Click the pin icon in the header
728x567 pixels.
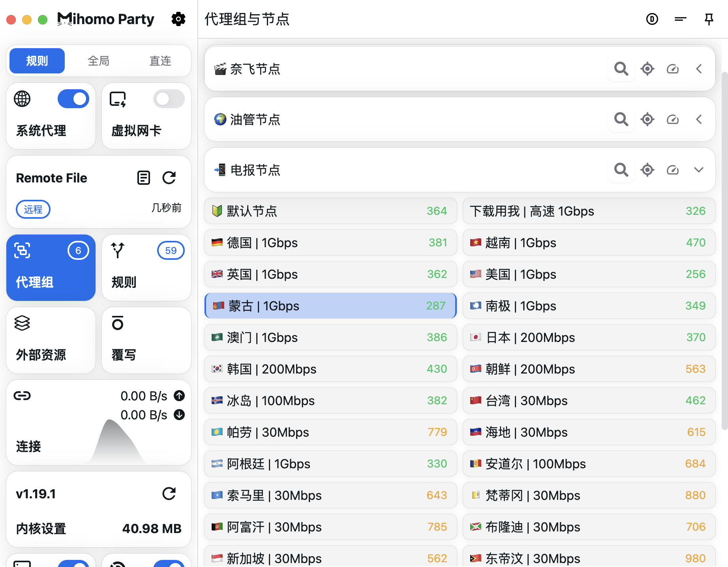coord(709,19)
